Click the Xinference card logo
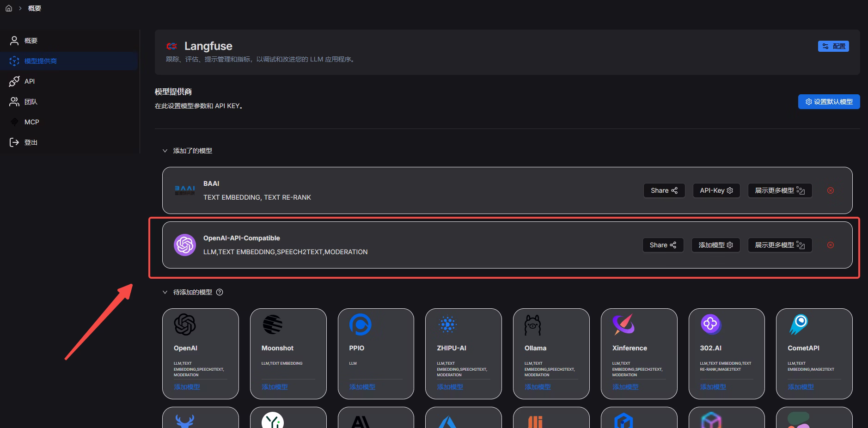This screenshot has height=428, width=868. (x=623, y=324)
